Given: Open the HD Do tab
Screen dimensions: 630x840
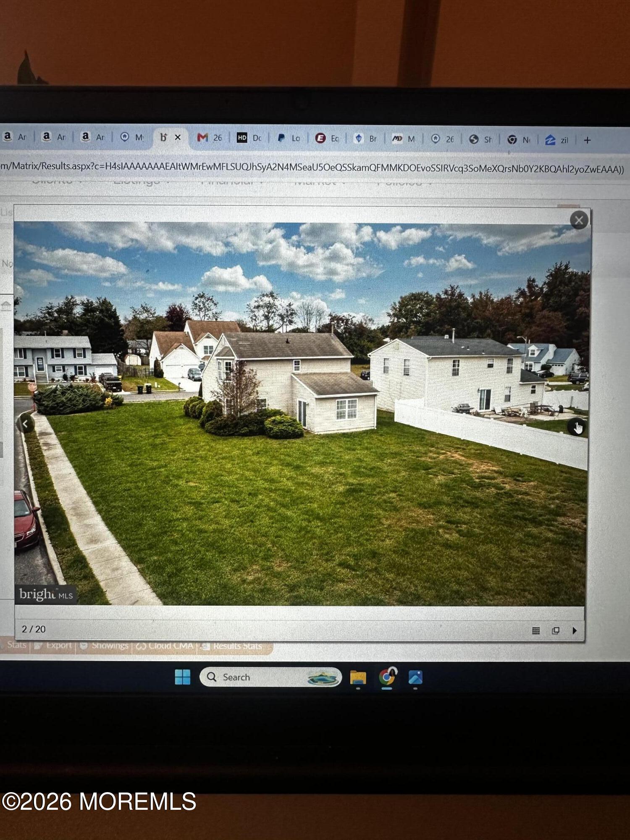Looking at the screenshot, I should [x=249, y=138].
